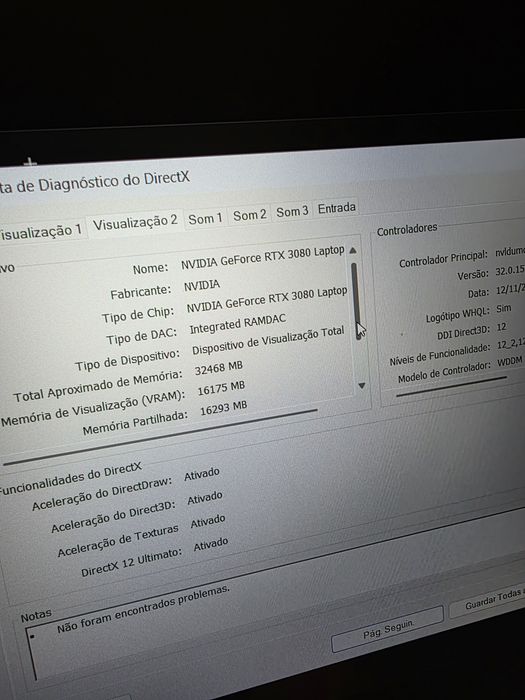This screenshot has width=525, height=700.
Task: Click the device list scroll down arrow
Action: coord(362,385)
